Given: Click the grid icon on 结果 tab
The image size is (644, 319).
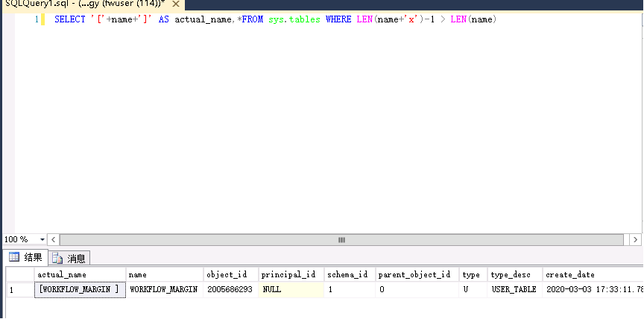Looking at the screenshot, I should coord(14,257).
